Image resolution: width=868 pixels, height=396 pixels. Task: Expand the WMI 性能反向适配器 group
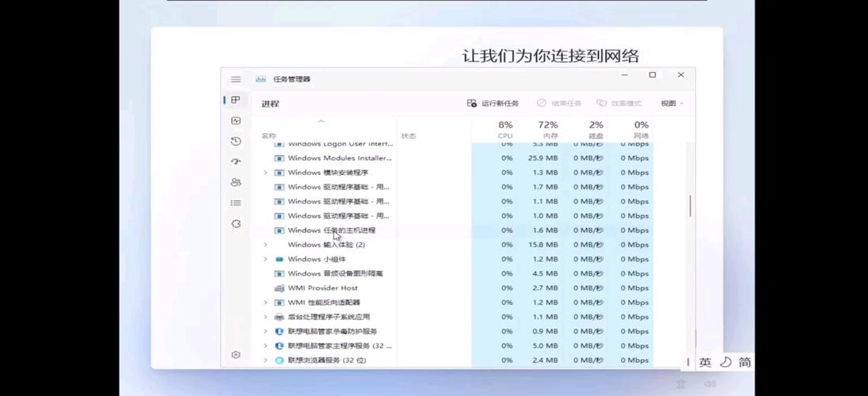[x=265, y=303]
